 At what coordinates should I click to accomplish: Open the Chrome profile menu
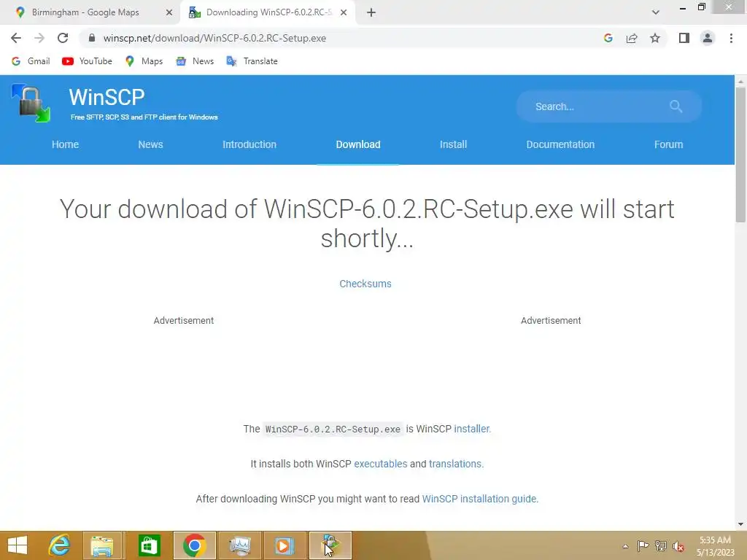708,38
